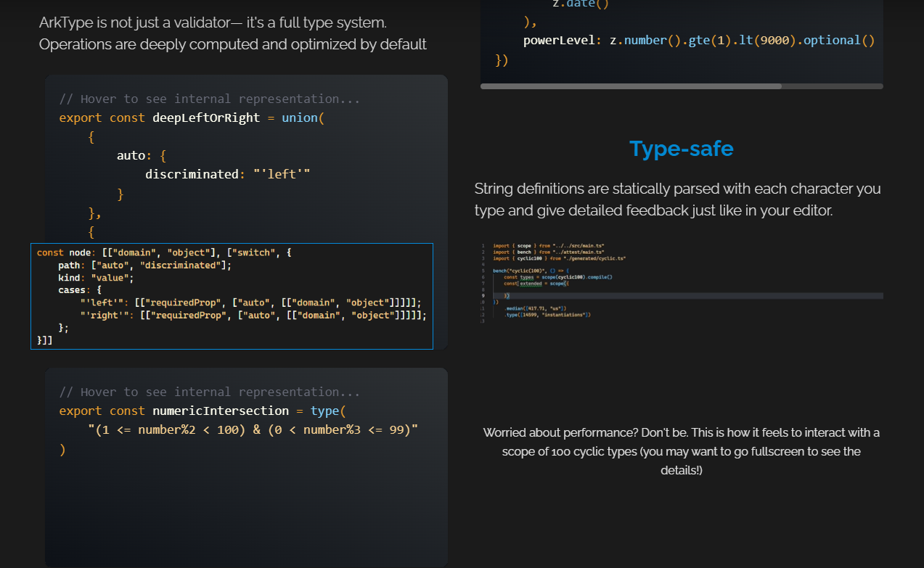Screen dimensions: 924x568
Task: Click the horizontal scrollbar under the Zod code block
Action: point(630,86)
